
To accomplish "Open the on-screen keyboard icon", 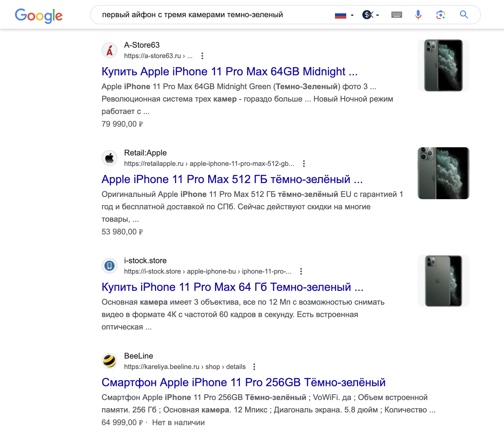I will pos(396,15).
